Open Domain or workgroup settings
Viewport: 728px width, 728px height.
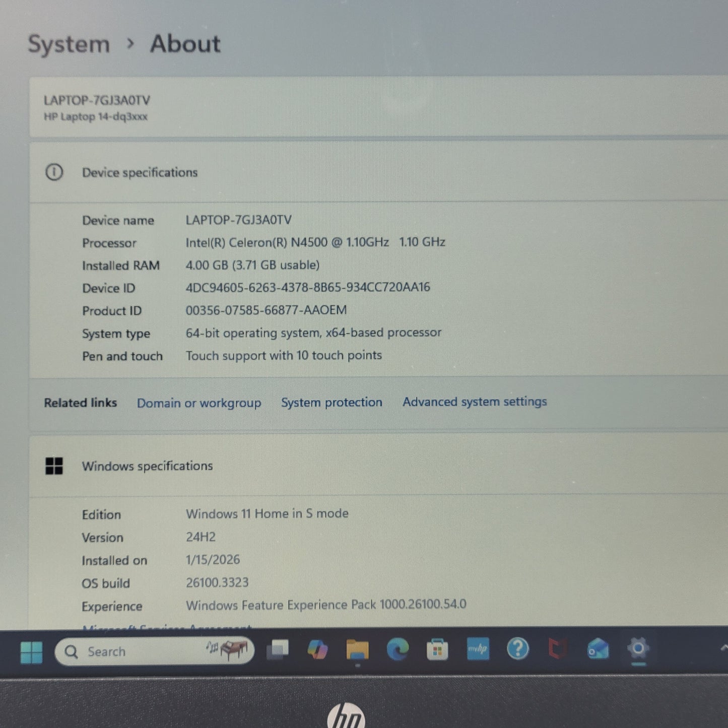pos(198,403)
